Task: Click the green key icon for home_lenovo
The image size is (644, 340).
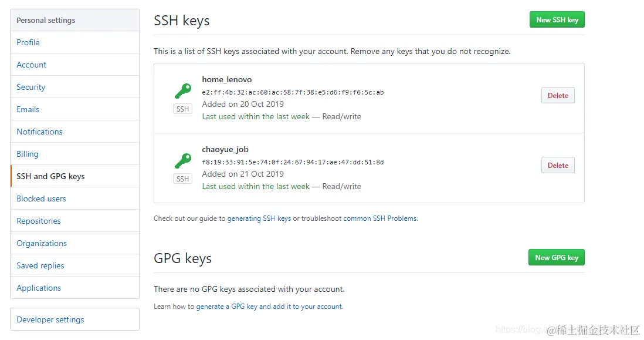Action: (183, 91)
